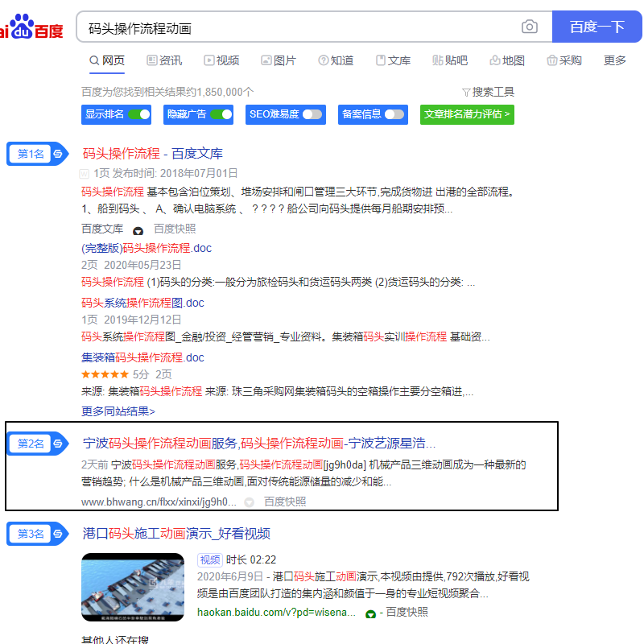Image resolution: width=644 pixels, height=644 pixels.
Task: Switch to the 地图 tab
Action: (507, 61)
